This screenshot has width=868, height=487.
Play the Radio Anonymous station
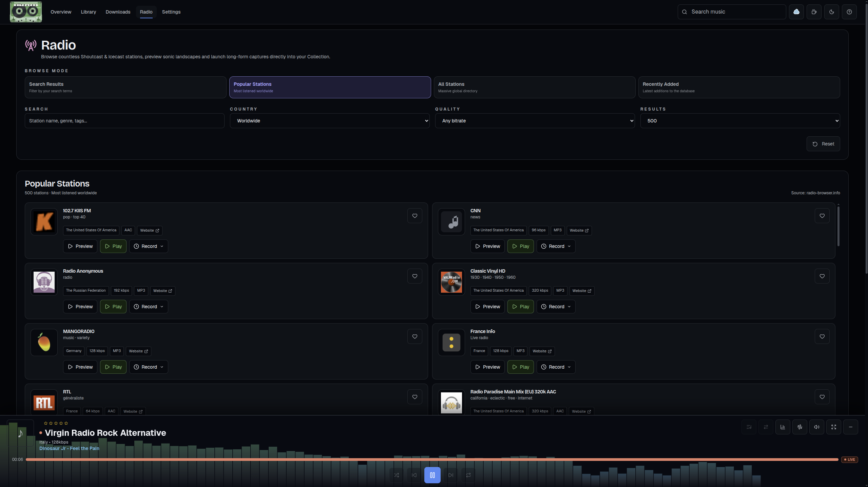pyautogui.click(x=113, y=307)
